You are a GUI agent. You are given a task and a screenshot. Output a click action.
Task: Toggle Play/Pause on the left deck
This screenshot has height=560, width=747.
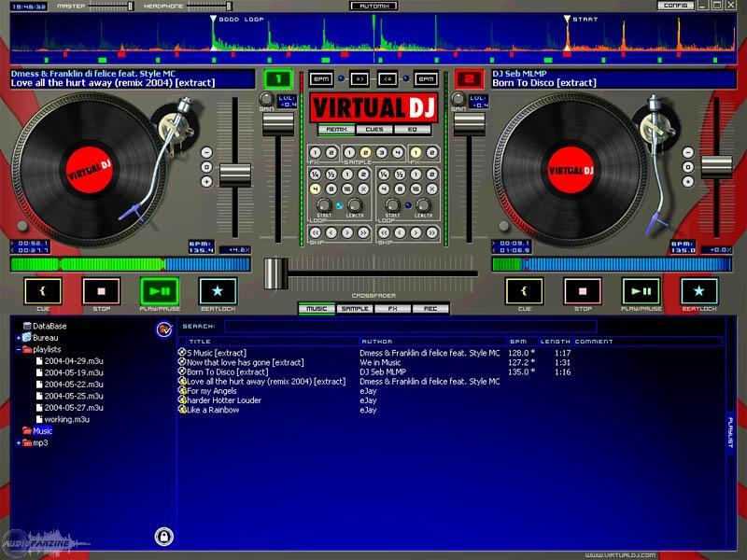(x=160, y=291)
